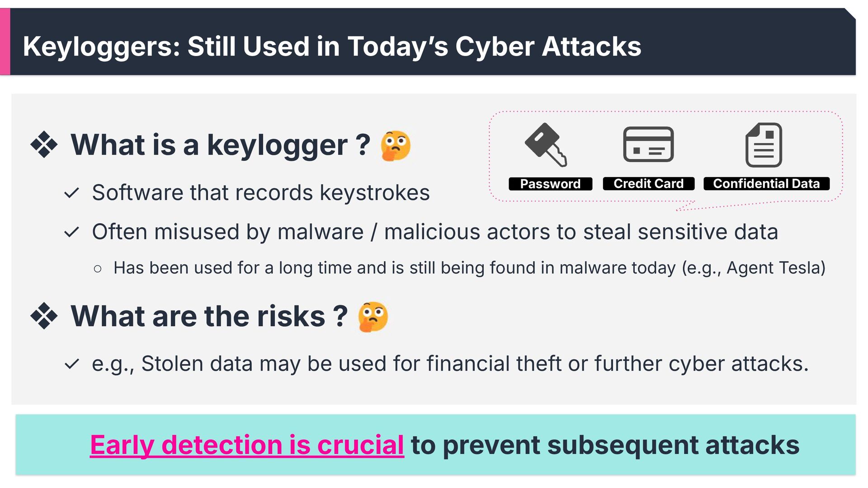Viewport: 868px width, 488px height.
Task: Click the 'What is a keylogger ?' heading
Action: coord(221,145)
